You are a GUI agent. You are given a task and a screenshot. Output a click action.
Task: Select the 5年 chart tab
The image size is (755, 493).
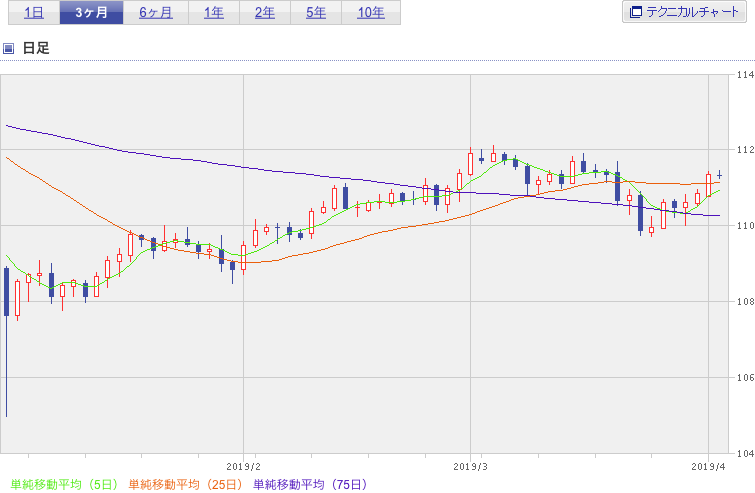coord(316,13)
